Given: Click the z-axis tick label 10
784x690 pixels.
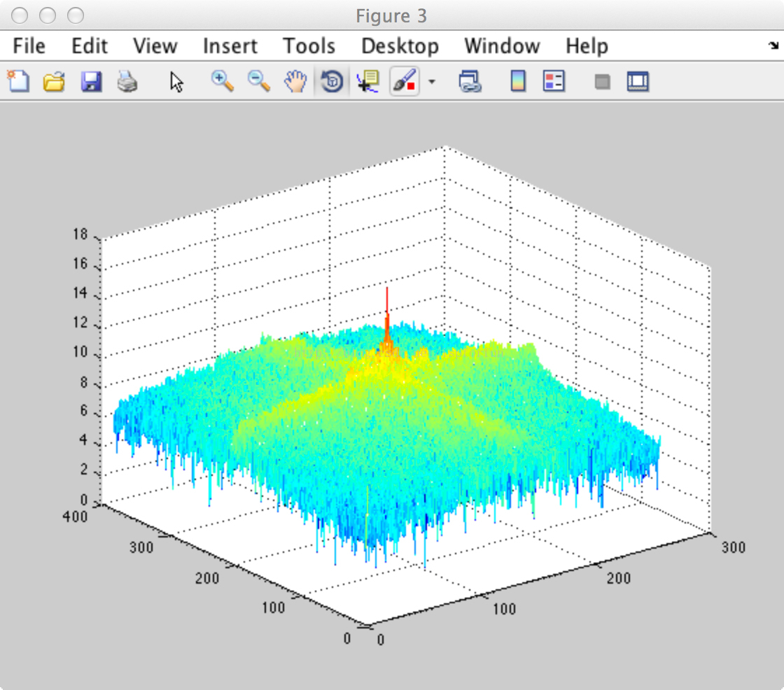Looking at the screenshot, I should (80, 352).
